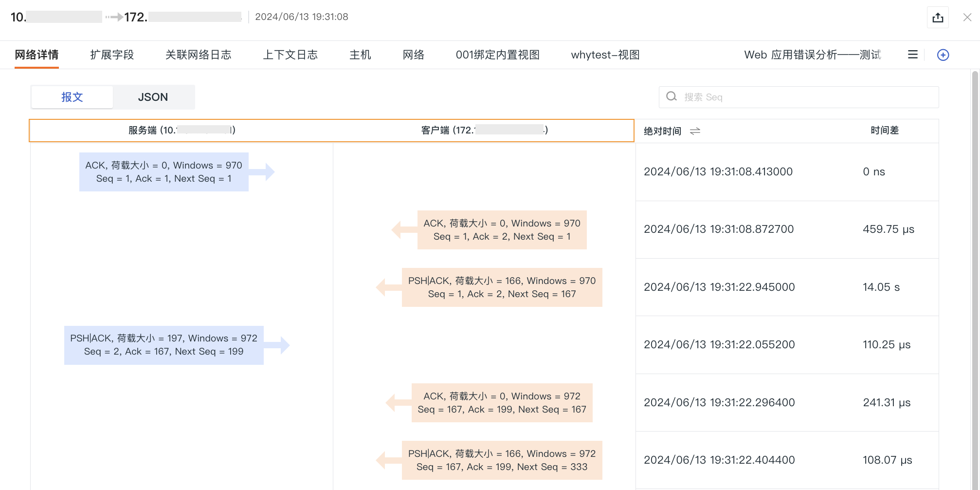The width and height of the screenshot is (980, 490).
Task: Select client PSH|ACK packet Next Seq = 333
Action: pyautogui.click(x=502, y=460)
